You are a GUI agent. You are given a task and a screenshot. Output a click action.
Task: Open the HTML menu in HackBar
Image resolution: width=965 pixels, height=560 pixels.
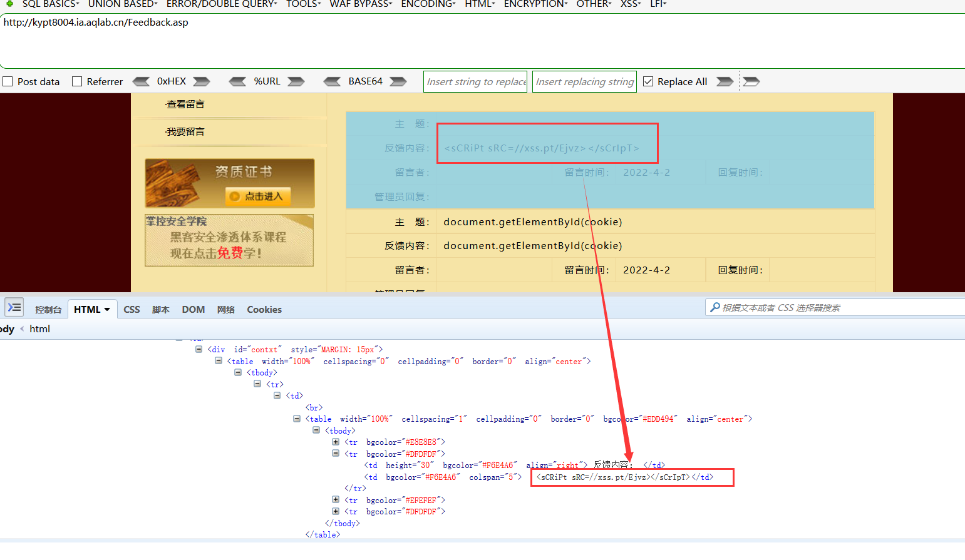[480, 4]
